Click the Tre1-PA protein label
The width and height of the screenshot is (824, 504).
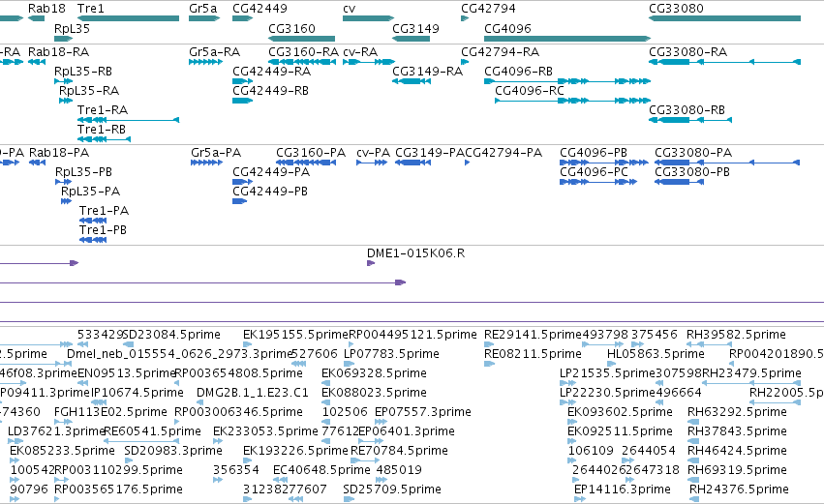(104, 211)
